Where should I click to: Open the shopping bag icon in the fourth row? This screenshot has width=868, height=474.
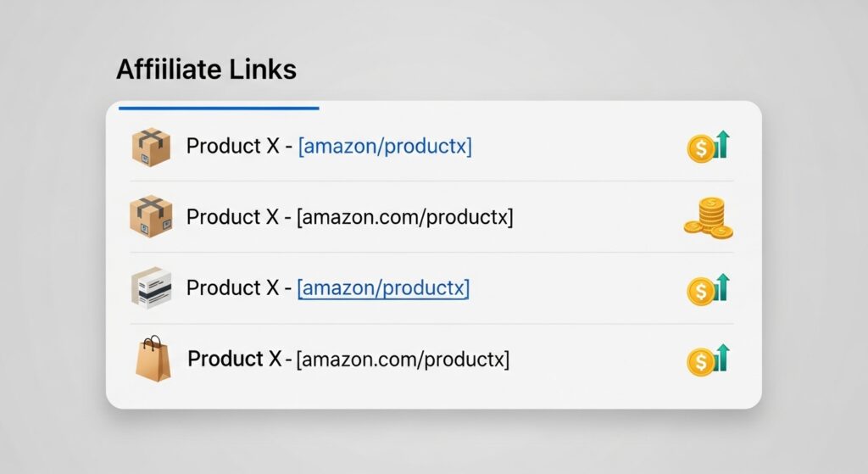(x=153, y=358)
